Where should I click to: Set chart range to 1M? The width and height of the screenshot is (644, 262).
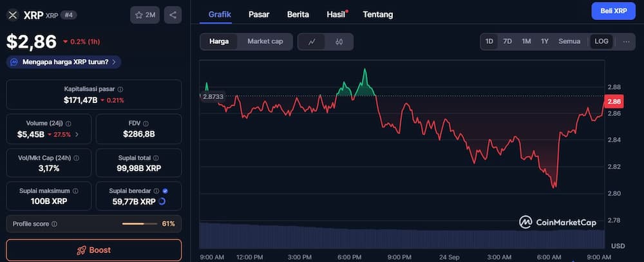click(526, 41)
